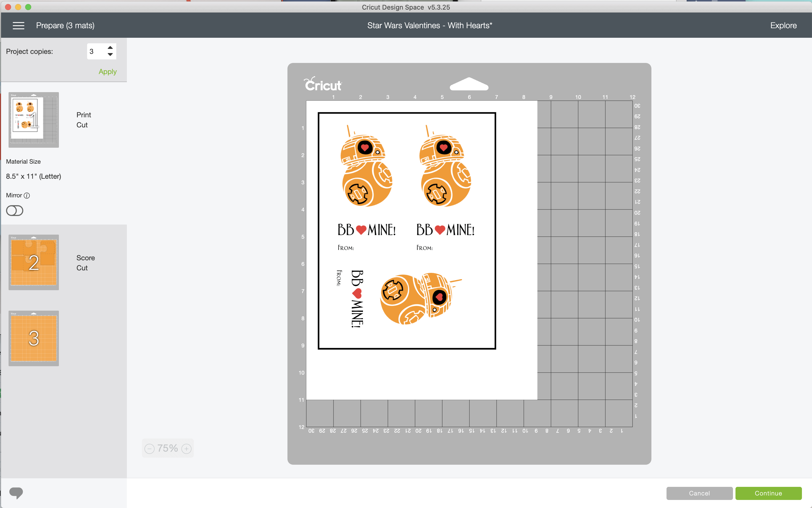
Task: Increase project copies with up arrow
Action: (x=110, y=48)
